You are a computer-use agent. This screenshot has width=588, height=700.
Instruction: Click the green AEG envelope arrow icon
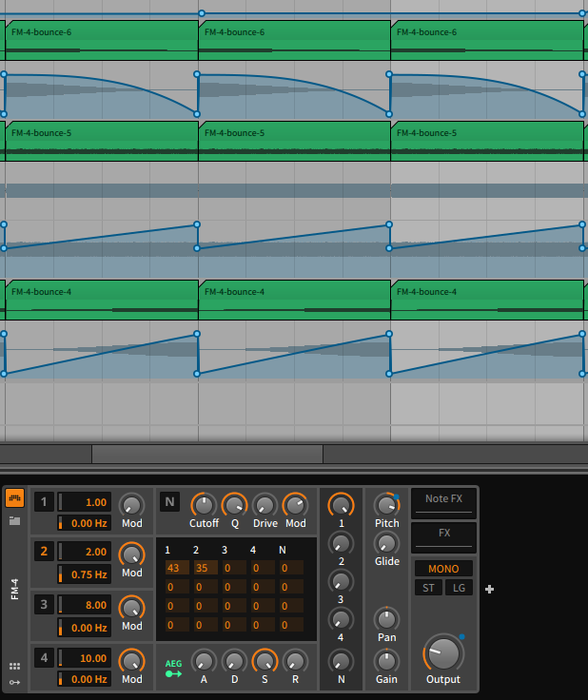(173, 673)
